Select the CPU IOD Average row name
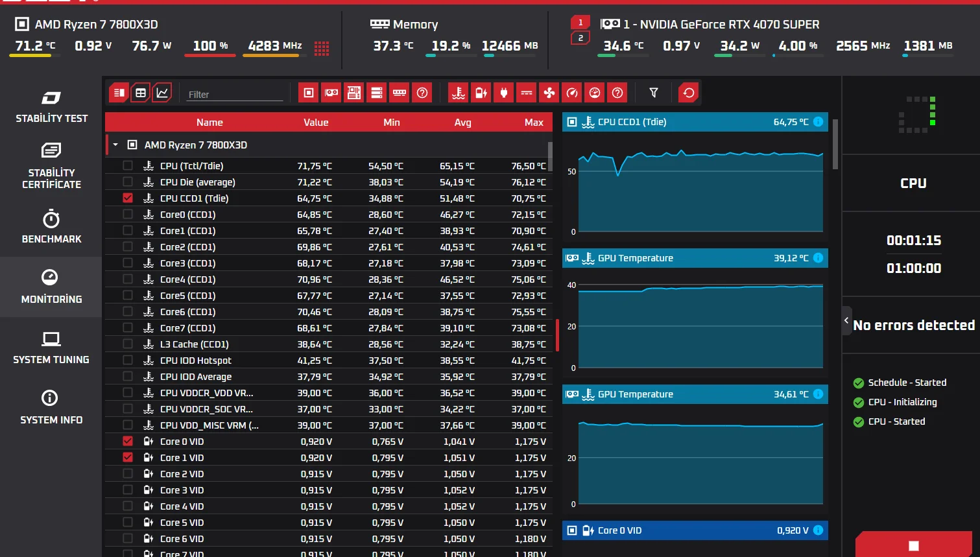The height and width of the screenshot is (557, 980). click(x=196, y=377)
